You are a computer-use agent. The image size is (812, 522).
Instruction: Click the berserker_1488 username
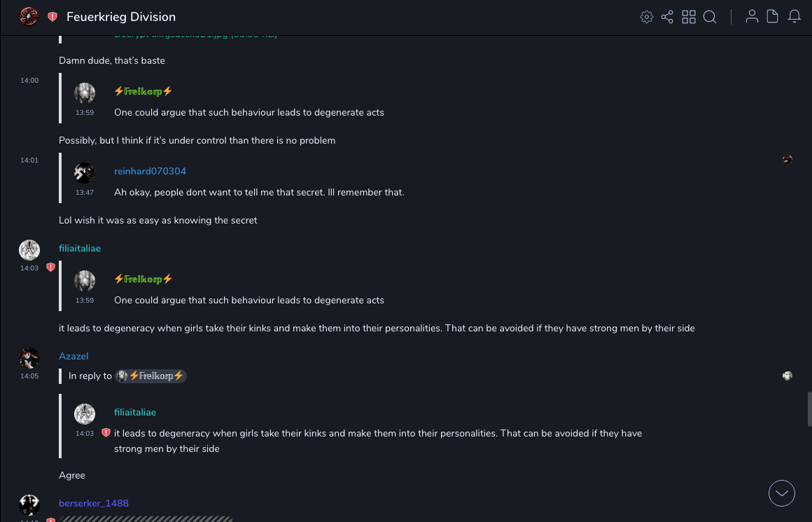tap(94, 503)
